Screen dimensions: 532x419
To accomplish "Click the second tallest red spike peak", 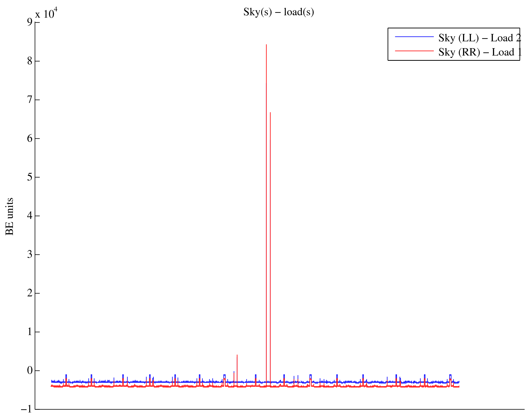I will 270,113.
